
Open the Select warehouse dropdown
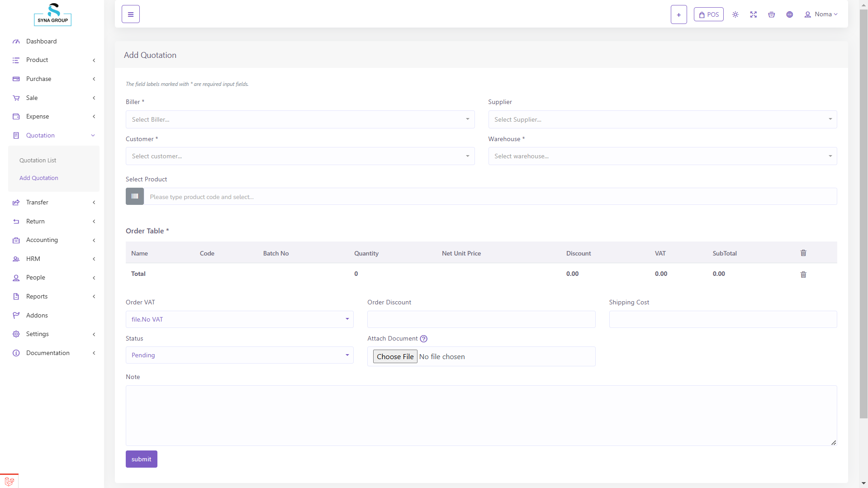(x=662, y=156)
